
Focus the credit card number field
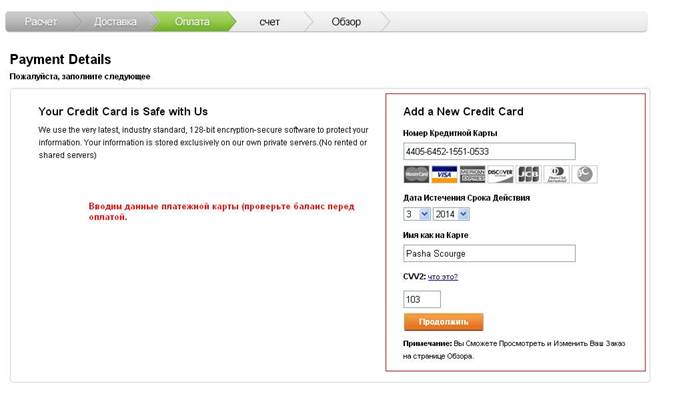coord(489,152)
